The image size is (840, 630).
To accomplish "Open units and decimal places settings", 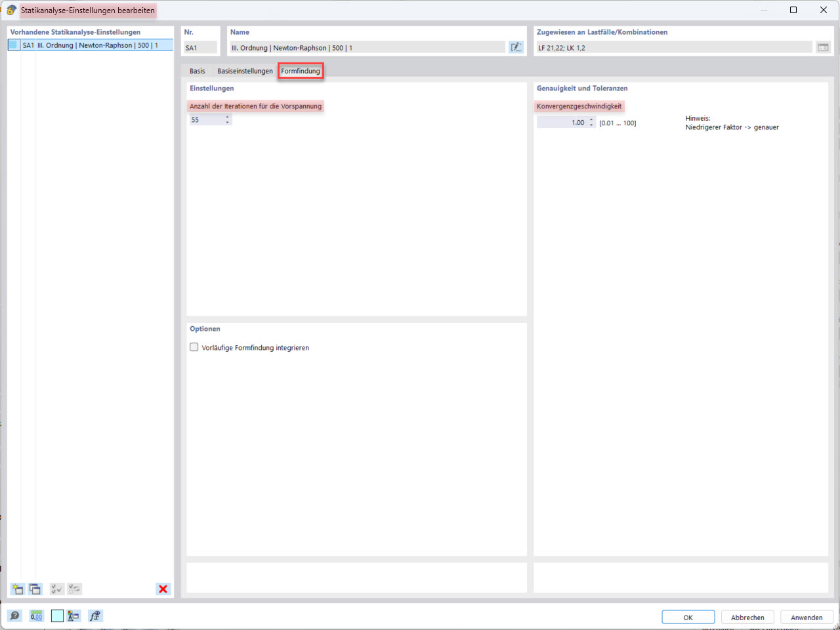I will point(36,616).
